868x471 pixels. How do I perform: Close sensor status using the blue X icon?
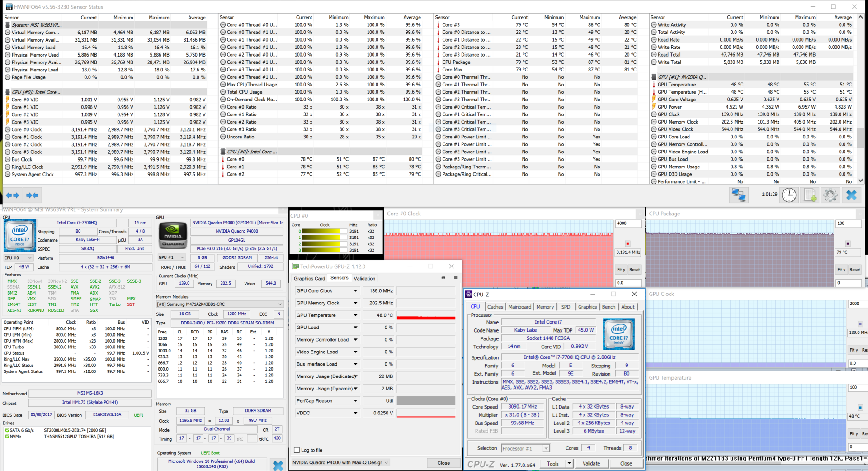tap(851, 195)
